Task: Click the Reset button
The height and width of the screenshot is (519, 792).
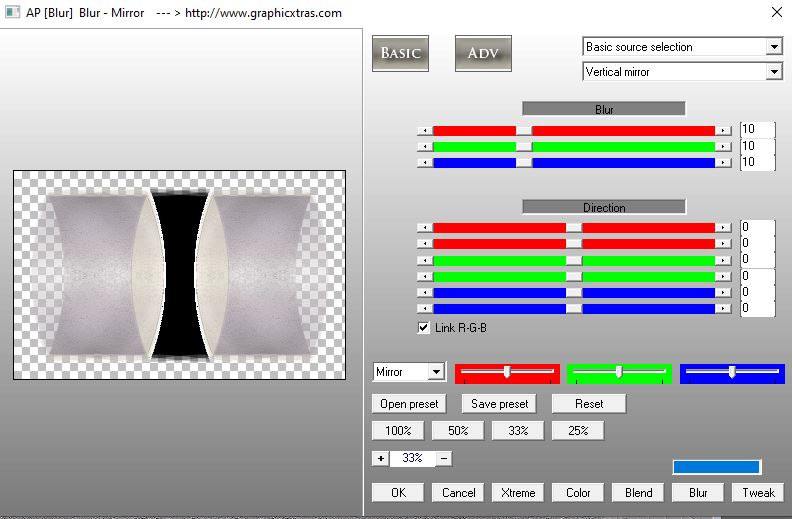Action: tap(589, 404)
